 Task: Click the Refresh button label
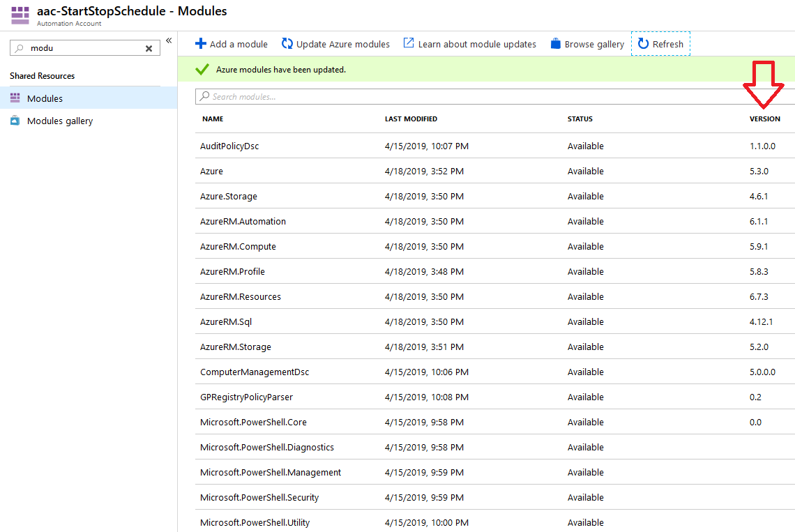[668, 44]
